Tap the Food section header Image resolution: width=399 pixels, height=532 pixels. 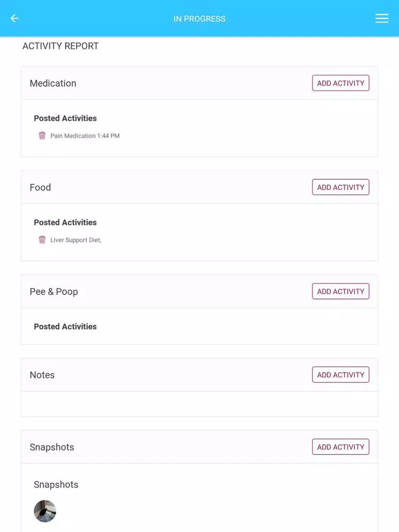pos(40,187)
